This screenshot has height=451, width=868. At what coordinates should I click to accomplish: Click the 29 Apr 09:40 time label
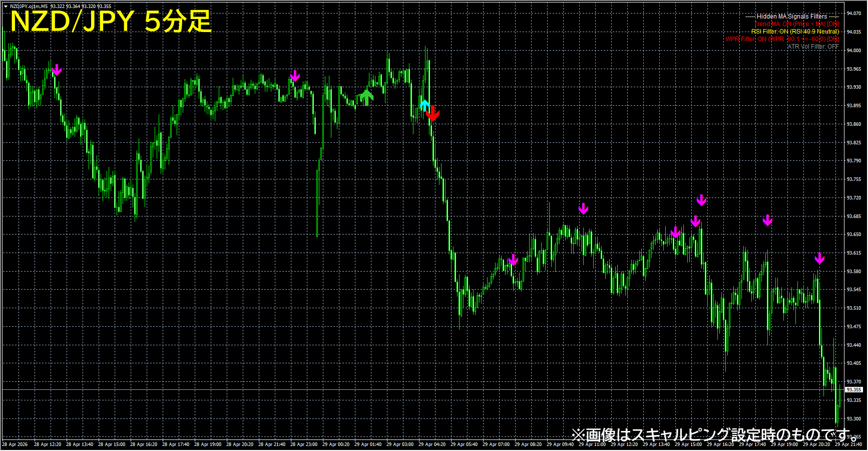[560, 444]
